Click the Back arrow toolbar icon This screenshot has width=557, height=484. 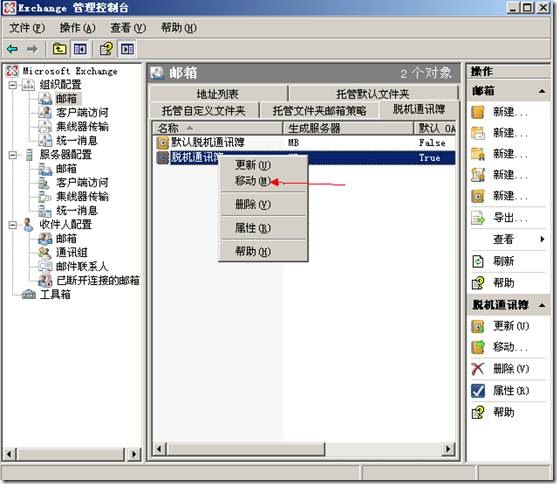pos(12,49)
